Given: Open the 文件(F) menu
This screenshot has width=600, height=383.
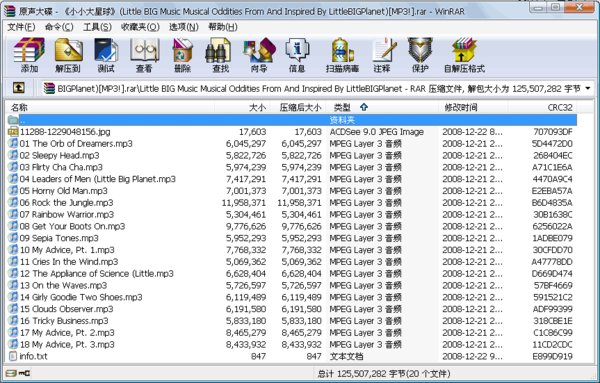Looking at the screenshot, I should click(x=21, y=27).
